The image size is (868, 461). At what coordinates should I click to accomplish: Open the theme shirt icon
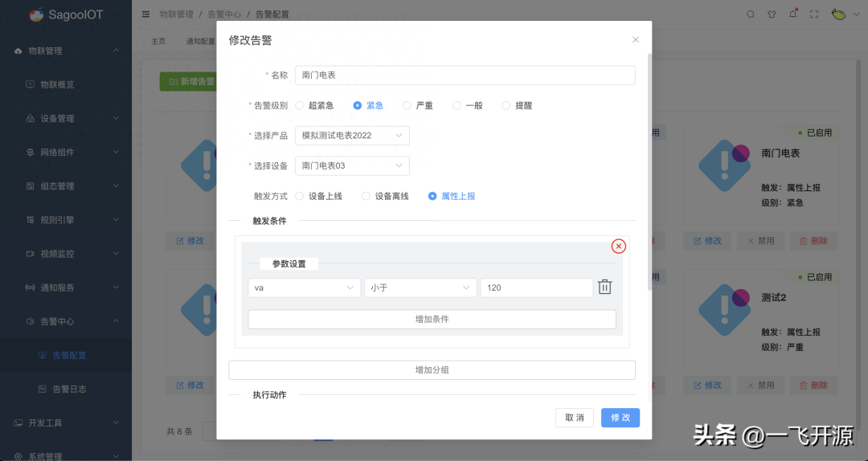pyautogui.click(x=772, y=14)
